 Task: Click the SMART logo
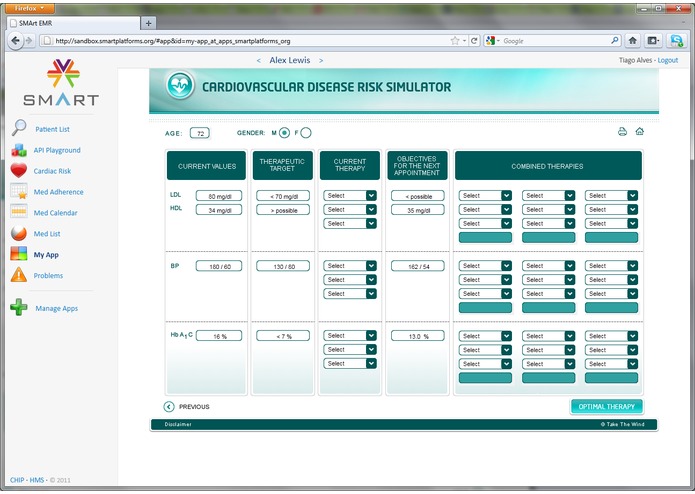pyautogui.click(x=62, y=83)
